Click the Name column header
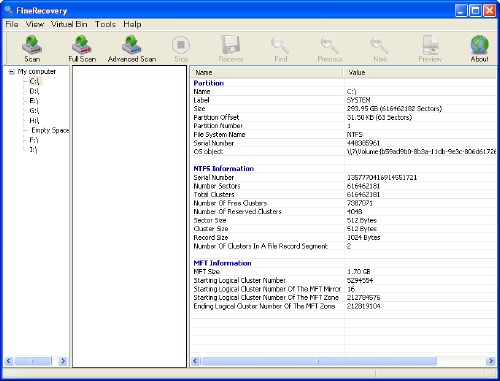The height and width of the screenshot is (381, 500). point(267,72)
